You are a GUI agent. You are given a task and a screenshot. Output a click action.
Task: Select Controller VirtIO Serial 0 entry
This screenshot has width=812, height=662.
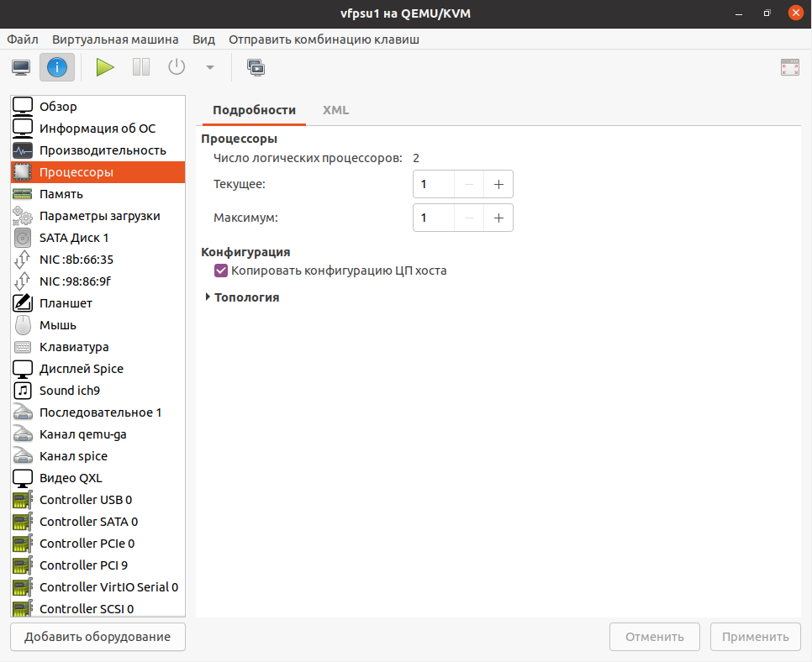point(98,587)
